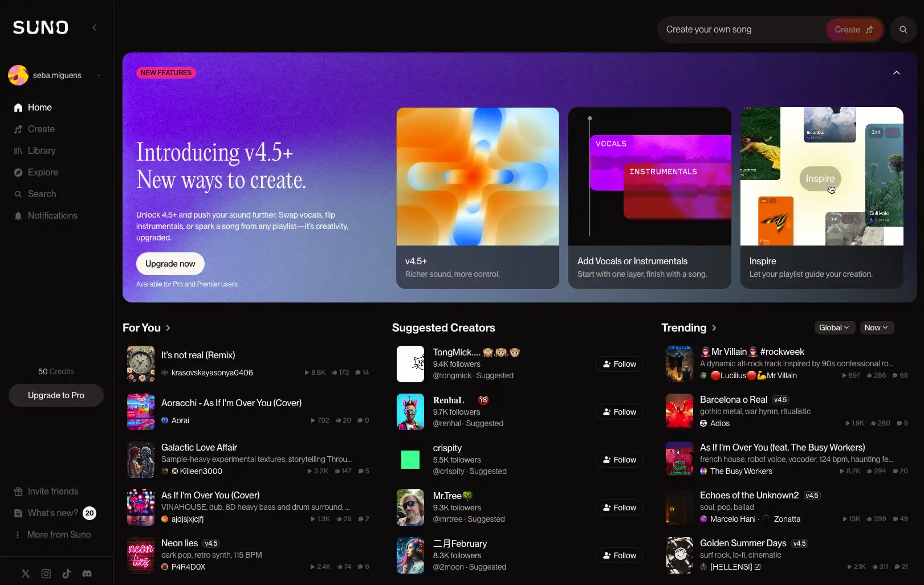Image resolution: width=924 pixels, height=585 pixels.
Task: Open What's new? page
Action: click(x=46, y=513)
